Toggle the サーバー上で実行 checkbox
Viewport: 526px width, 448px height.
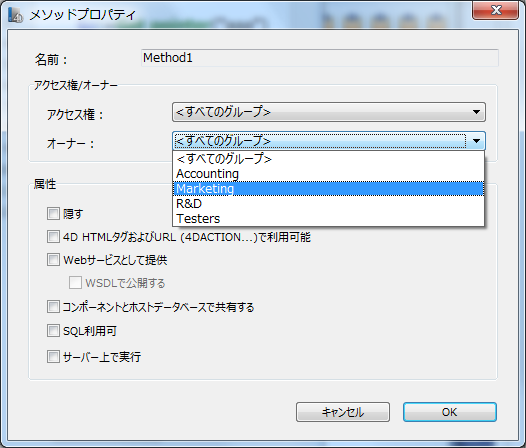point(53,357)
